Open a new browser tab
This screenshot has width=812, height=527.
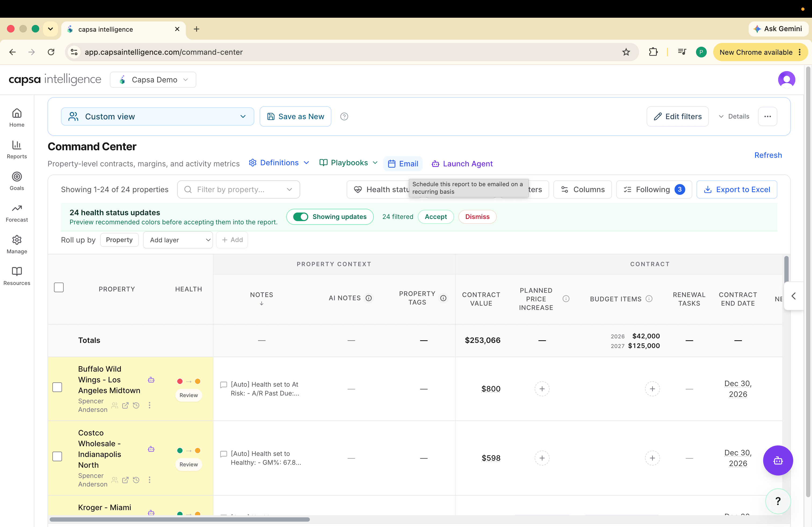point(196,29)
